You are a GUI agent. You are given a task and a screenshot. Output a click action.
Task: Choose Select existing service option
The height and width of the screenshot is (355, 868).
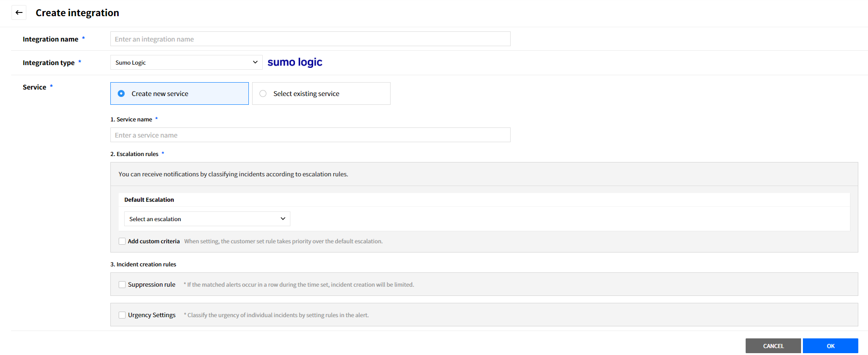click(263, 94)
